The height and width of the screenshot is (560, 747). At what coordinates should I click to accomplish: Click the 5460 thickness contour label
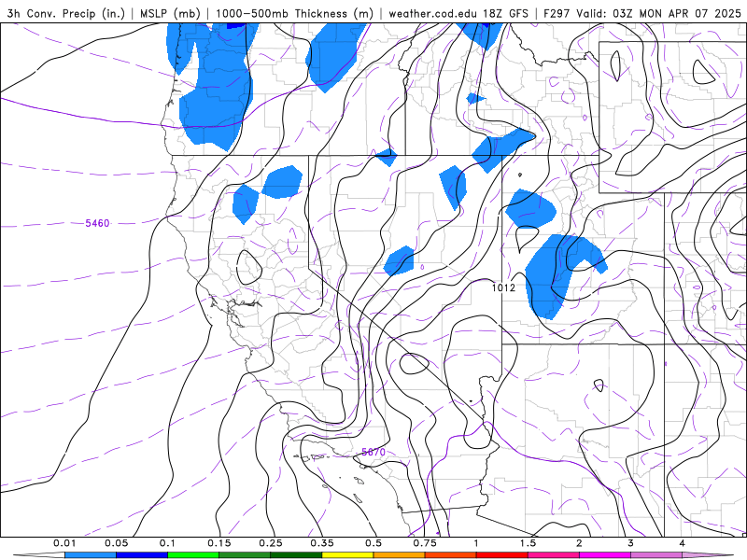[x=97, y=223]
